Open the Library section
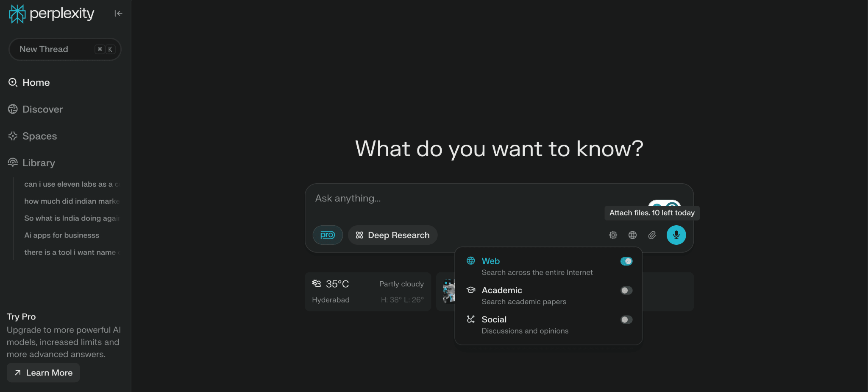 (x=39, y=162)
